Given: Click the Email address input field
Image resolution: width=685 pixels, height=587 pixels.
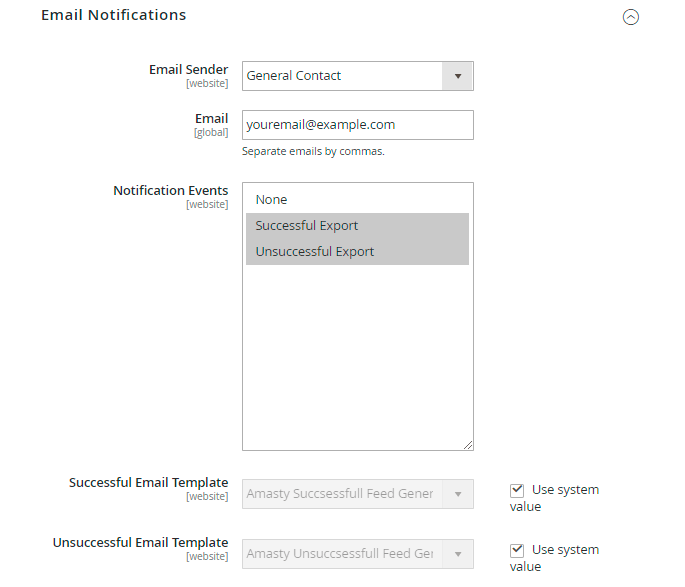Looking at the screenshot, I should 357,125.
